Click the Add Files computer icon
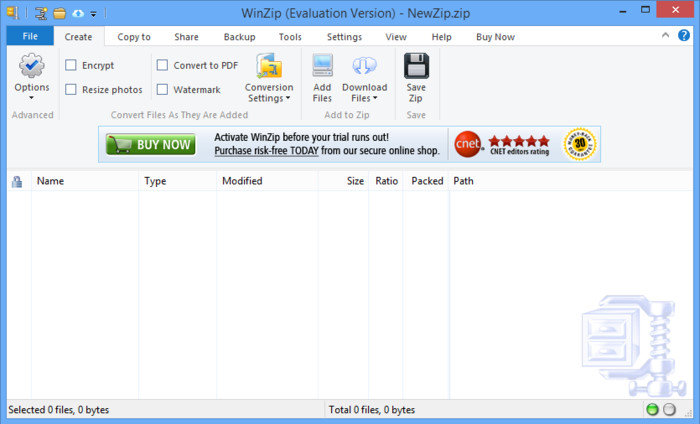 point(322,65)
